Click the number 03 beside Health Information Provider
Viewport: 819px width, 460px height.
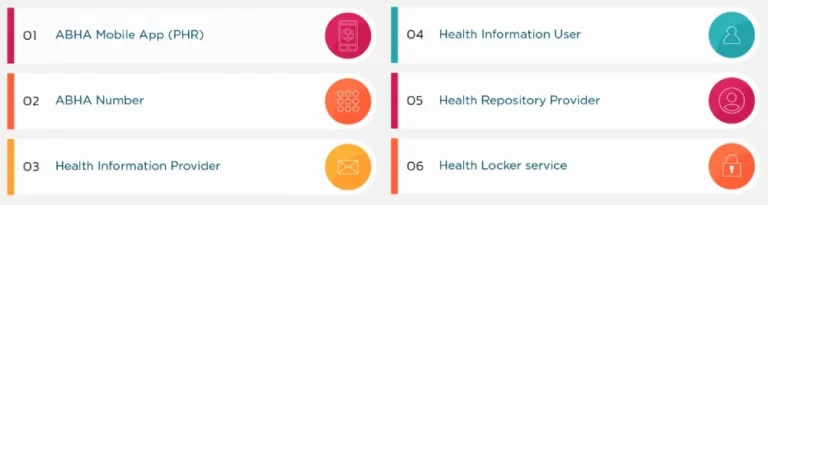coord(31,167)
